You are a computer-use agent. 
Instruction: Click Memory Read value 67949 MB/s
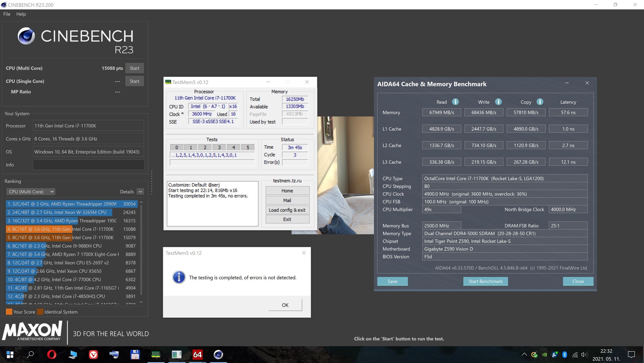coord(442,112)
